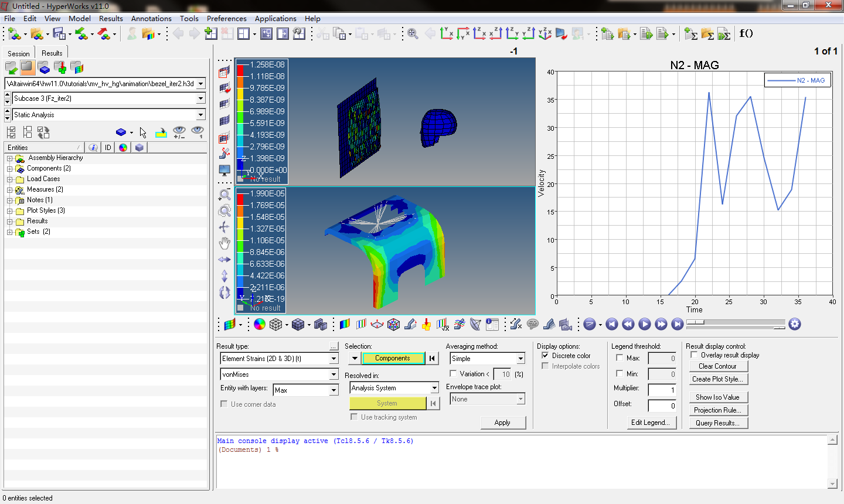This screenshot has height=504, width=844.
Task: Click the Load Results folder icon in the browser
Action: click(x=11, y=67)
